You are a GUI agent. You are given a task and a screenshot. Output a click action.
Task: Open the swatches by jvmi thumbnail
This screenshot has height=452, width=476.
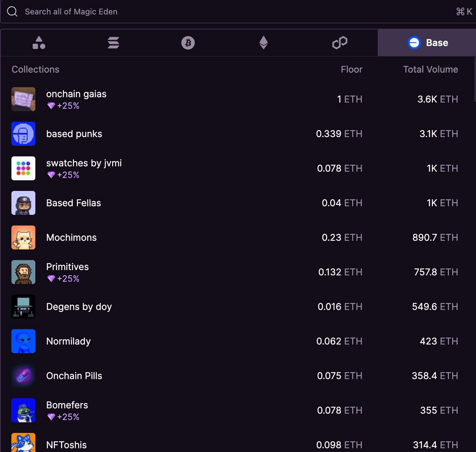point(23,168)
